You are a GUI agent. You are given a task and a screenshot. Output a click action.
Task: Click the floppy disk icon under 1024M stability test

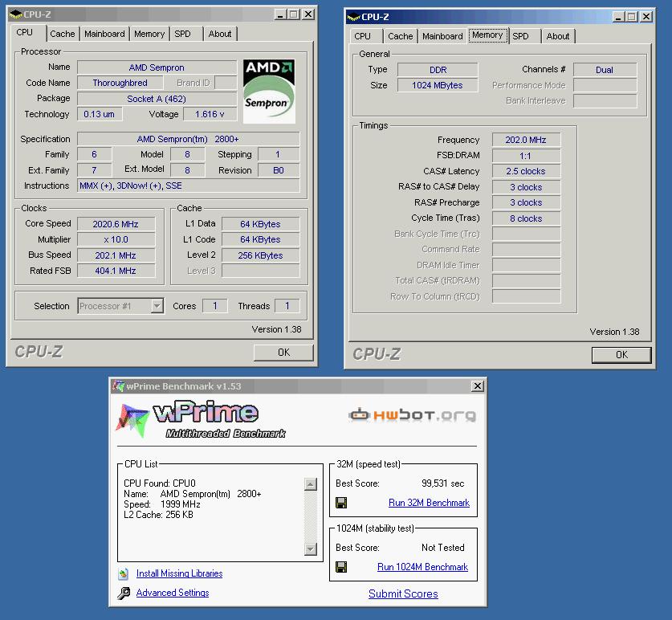tap(341, 567)
